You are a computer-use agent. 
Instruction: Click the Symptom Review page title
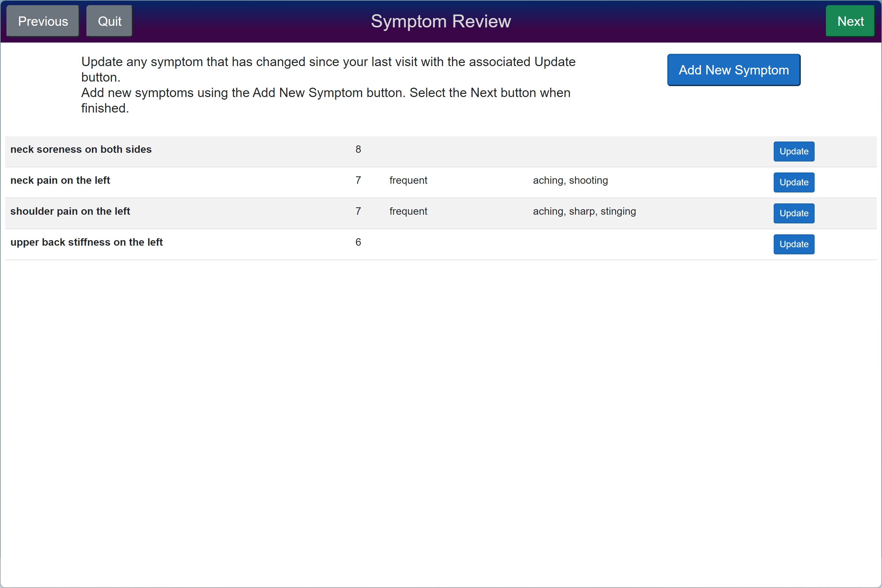pos(441,21)
